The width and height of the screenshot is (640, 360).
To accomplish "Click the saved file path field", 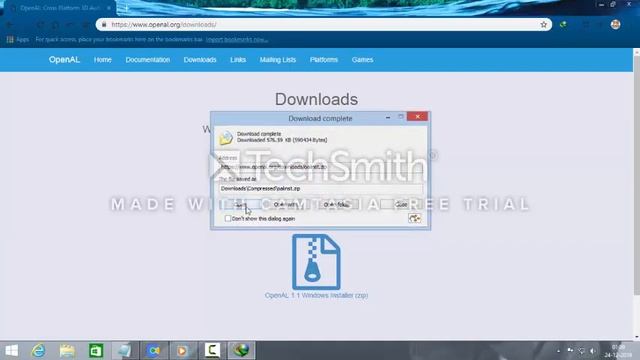I will 320,189.
